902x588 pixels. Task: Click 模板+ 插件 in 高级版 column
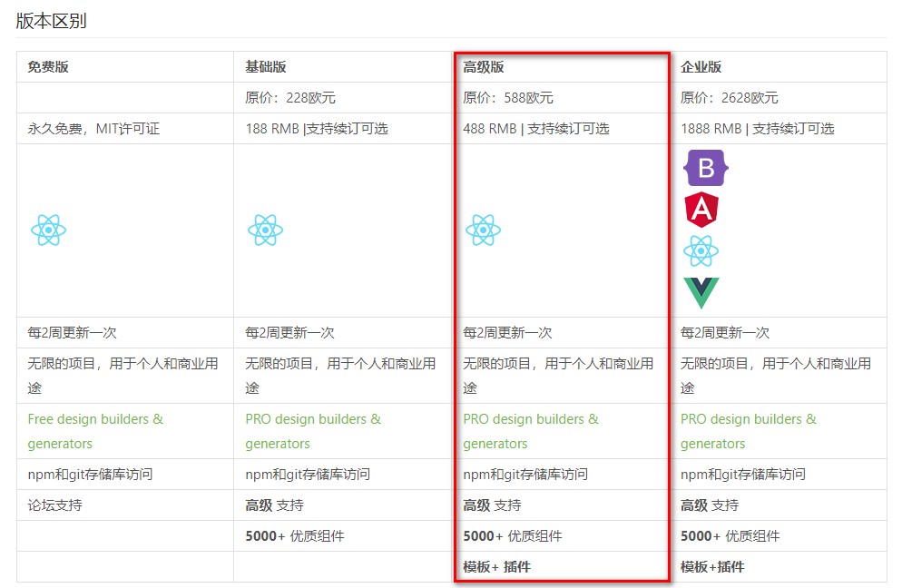point(497,567)
